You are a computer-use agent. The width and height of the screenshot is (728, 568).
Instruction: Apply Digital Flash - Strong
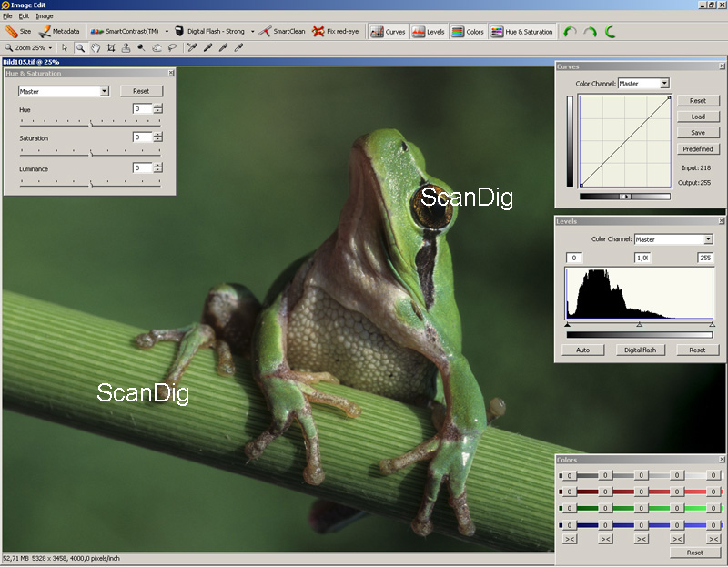tap(209, 32)
